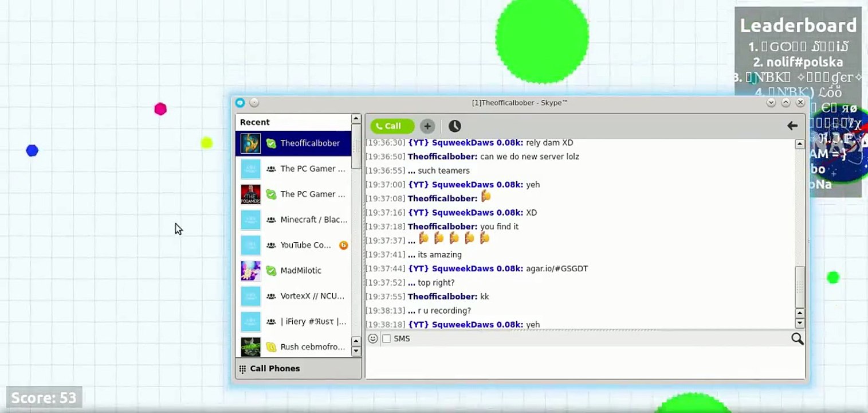
Task: Enable the SMS checkbox
Action: coord(387,339)
